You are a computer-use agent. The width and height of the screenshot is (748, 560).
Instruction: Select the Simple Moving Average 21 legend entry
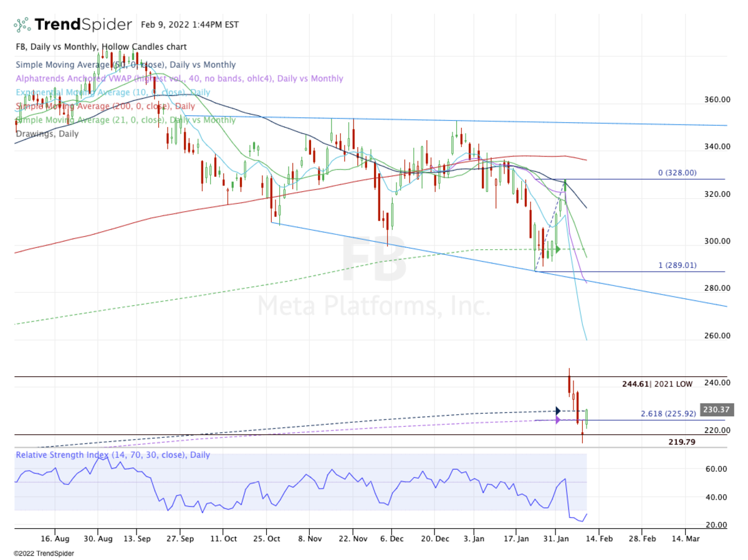pos(126,120)
